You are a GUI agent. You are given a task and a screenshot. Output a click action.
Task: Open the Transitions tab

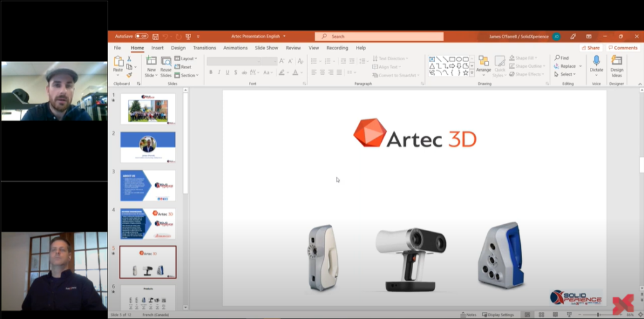(204, 48)
